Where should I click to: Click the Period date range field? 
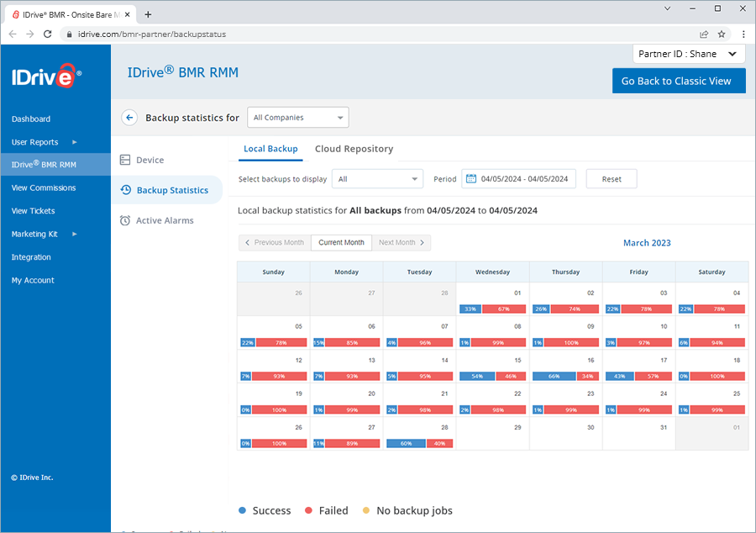tap(519, 179)
